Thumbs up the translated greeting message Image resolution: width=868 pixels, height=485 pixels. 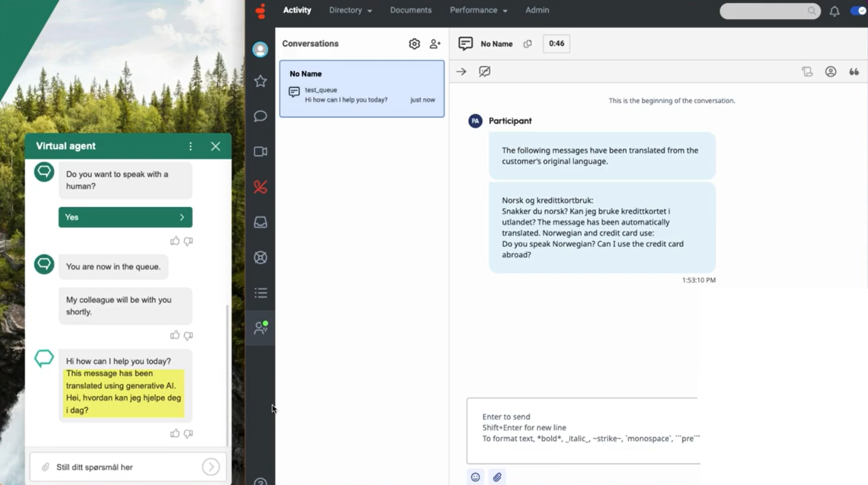(175, 434)
